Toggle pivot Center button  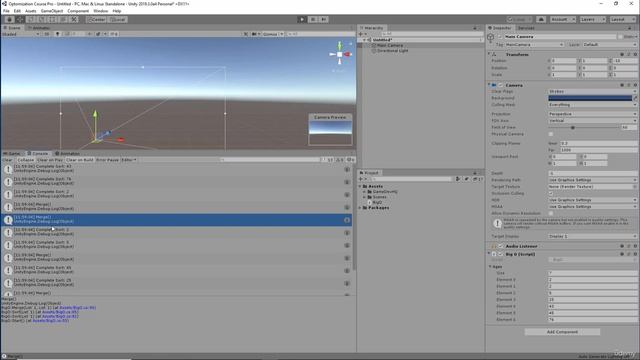pyautogui.click(x=97, y=20)
